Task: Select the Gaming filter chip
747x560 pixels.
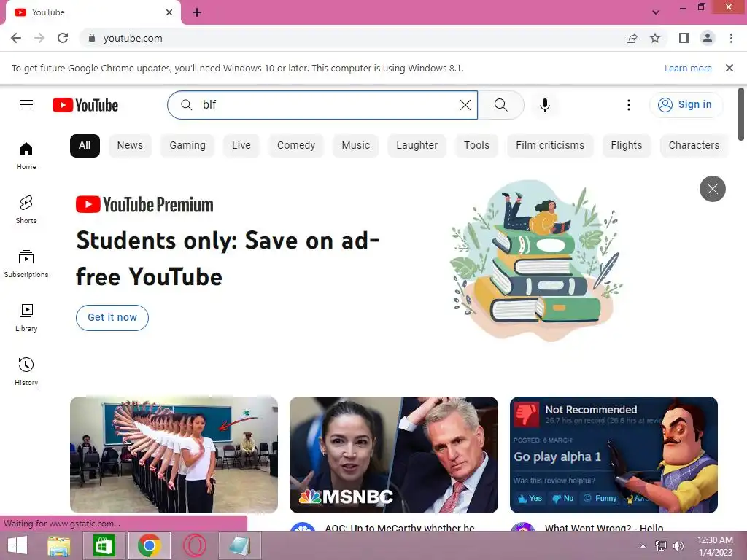Action: (x=187, y=145)
